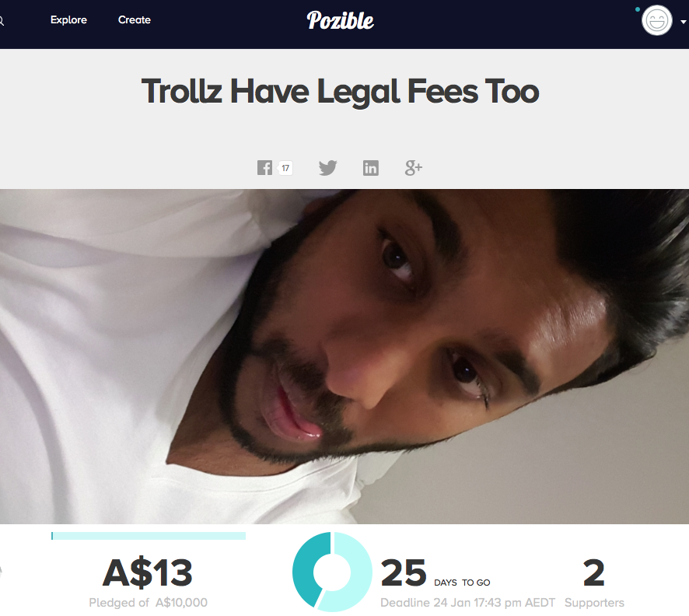Share campaign on LinkedIn
Viewport: 689px width, 616px height.
[371, 168]
